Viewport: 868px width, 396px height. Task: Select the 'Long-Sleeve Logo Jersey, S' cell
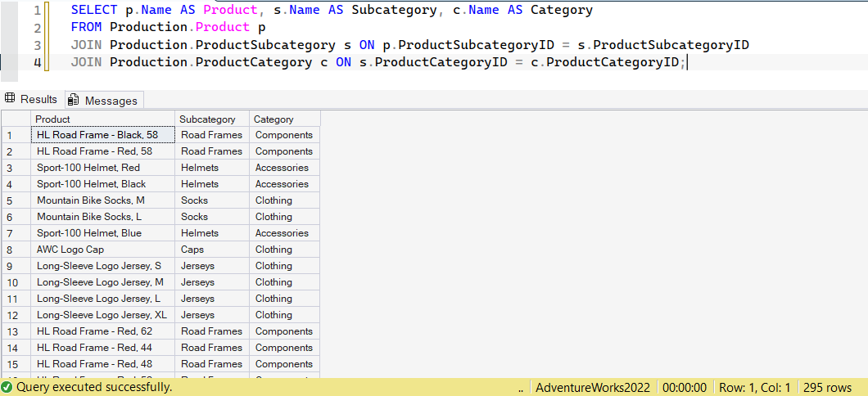click(x=103, y=265)
